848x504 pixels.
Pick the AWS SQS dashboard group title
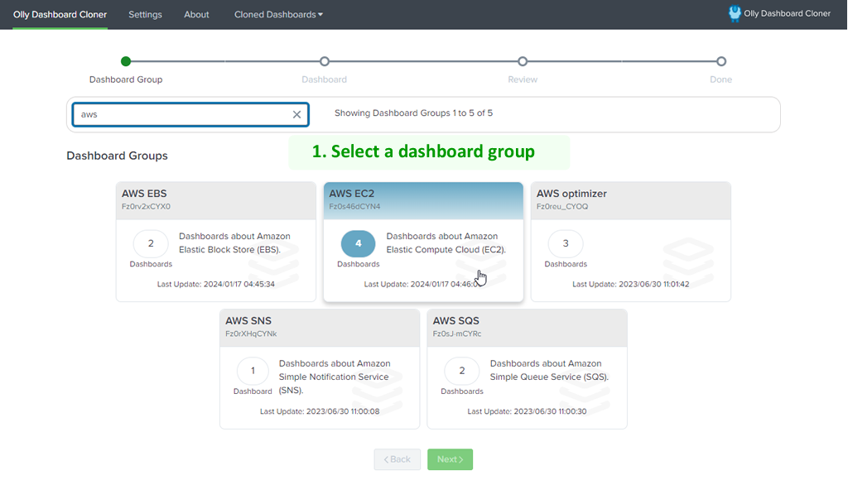coord(456,321)
